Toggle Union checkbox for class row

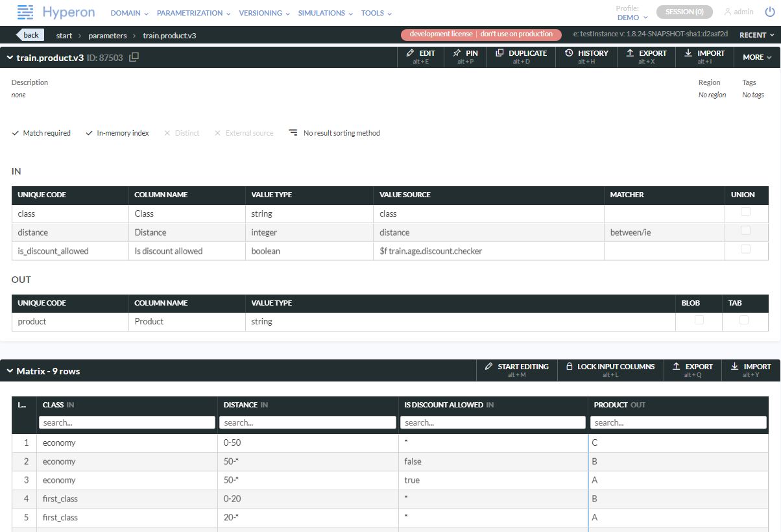click(745, 212)
